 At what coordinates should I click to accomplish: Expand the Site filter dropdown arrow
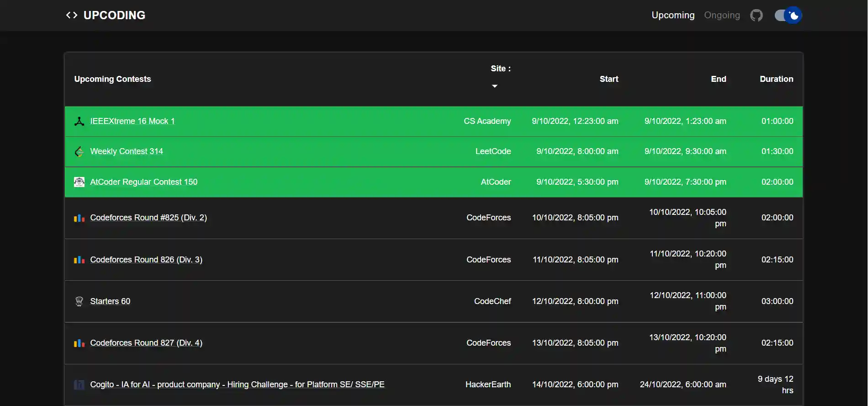click(x=494, y=86)
